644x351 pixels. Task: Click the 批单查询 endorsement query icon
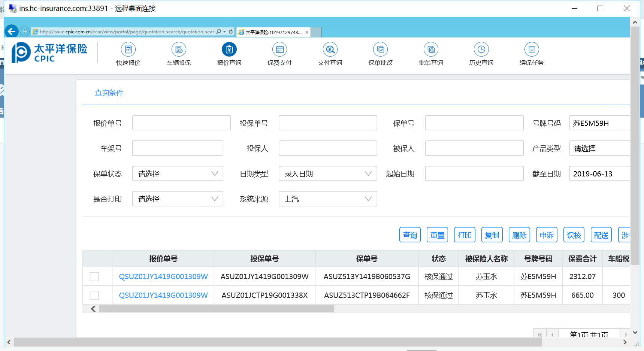click(x=431, y=50)
